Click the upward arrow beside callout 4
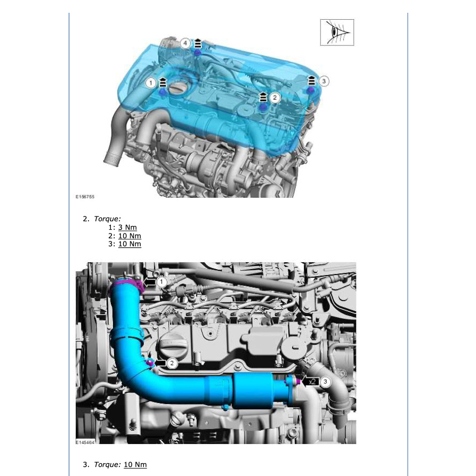Image resolution: width=476 pixels, height=476 pixels. (x=198, y=43)
